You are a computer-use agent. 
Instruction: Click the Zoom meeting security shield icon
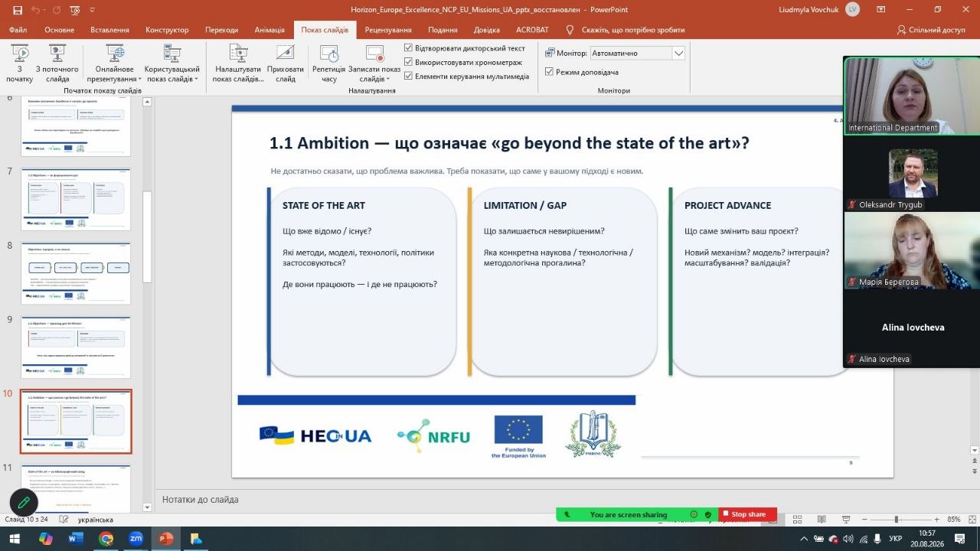[707, 514]
